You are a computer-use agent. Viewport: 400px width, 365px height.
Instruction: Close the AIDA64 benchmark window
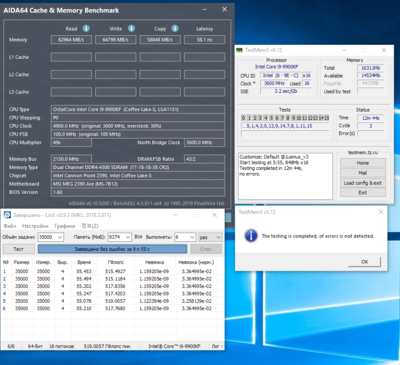(x=225, y=9)
